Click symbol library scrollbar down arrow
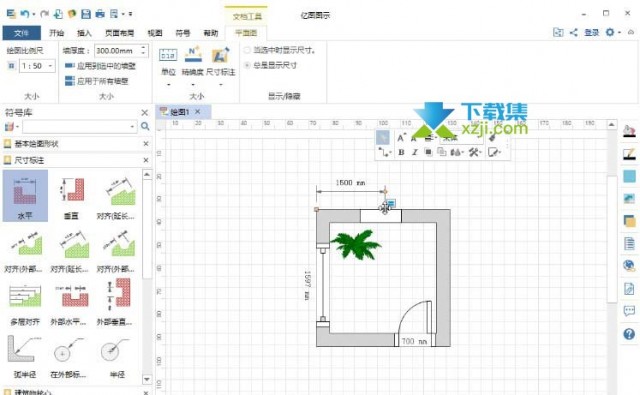 click(x=147, y=379)
